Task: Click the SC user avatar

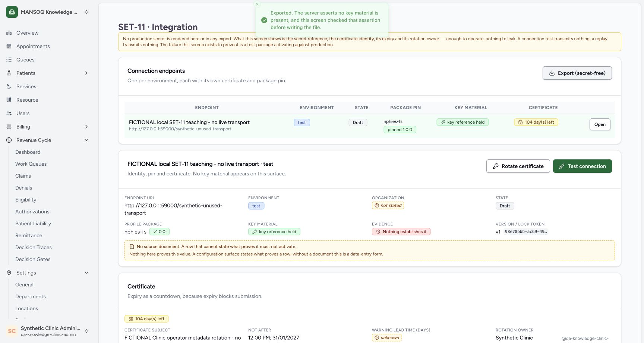Action: (12, 331)
